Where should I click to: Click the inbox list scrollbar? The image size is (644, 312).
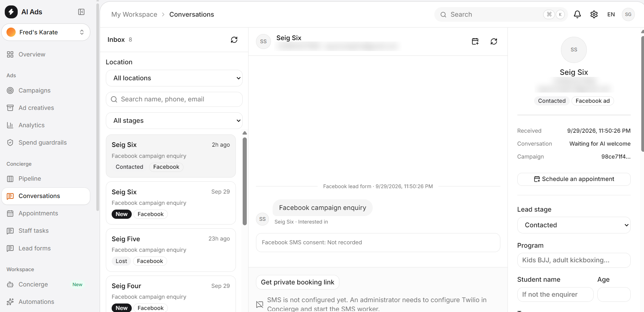[245, 181]
